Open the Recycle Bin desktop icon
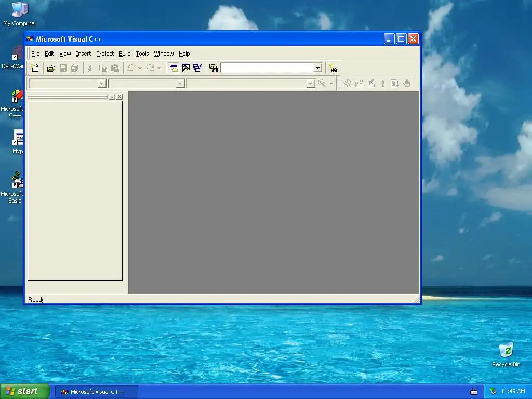 click(506, 355)
